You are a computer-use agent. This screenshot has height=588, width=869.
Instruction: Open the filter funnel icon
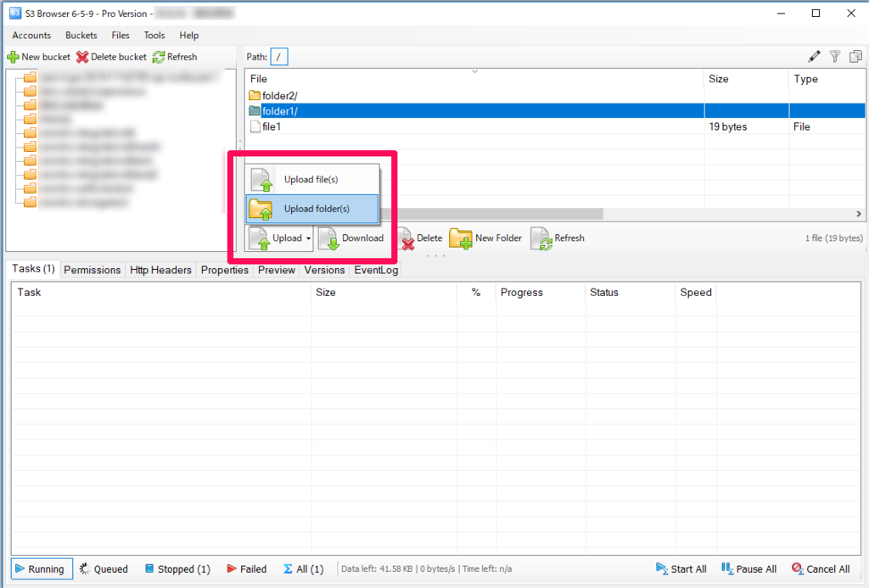[835, 56]
